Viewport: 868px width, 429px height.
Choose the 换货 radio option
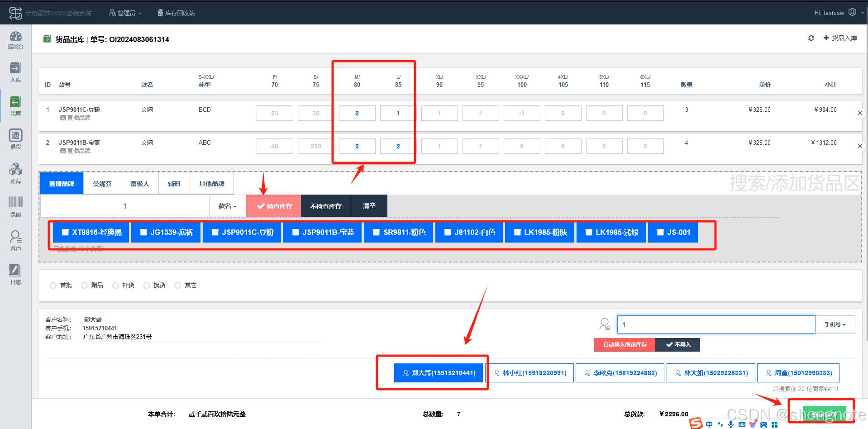[x=146, y=286]
